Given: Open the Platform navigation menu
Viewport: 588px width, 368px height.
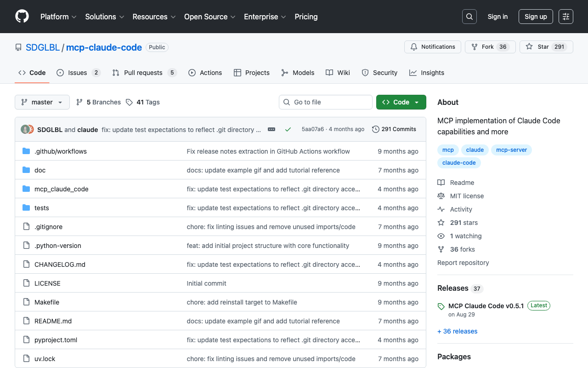Looking at the screenshot, I should point(58,17).
